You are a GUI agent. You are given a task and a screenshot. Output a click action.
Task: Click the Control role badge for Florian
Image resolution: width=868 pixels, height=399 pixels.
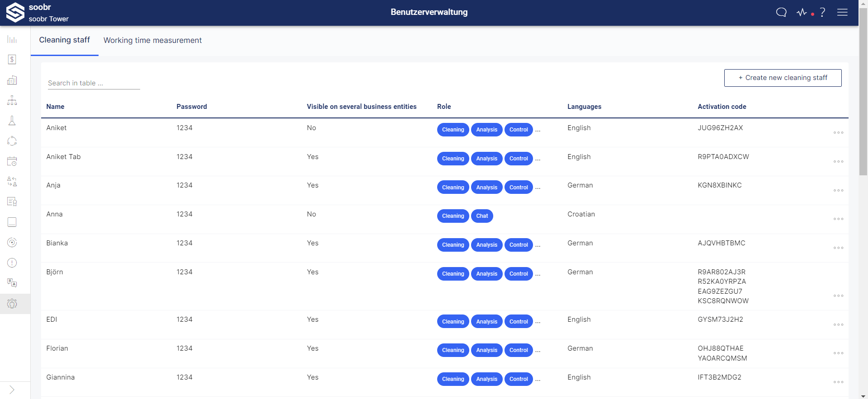[519, 350]
